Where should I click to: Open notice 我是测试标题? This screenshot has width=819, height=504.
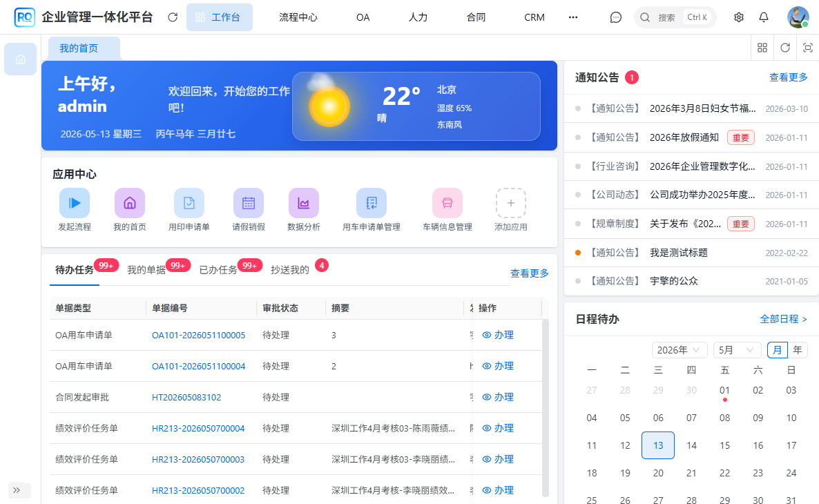pos(679,253)
